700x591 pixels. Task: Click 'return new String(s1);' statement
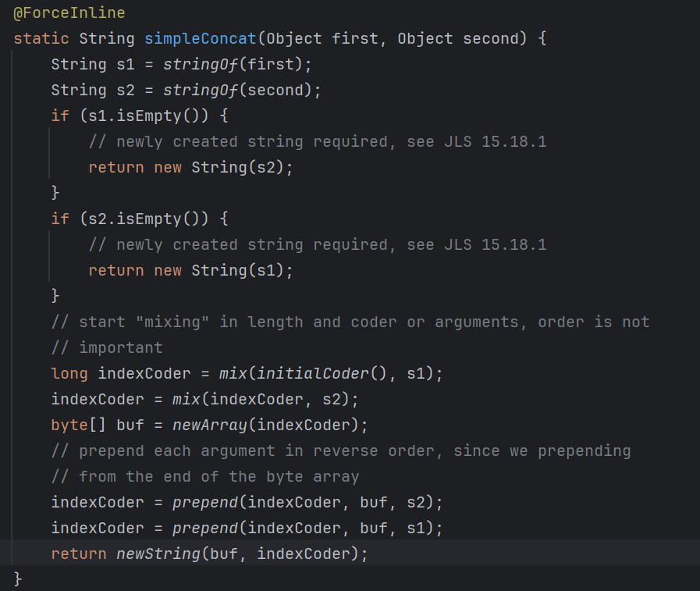click(x=190, y=271)
